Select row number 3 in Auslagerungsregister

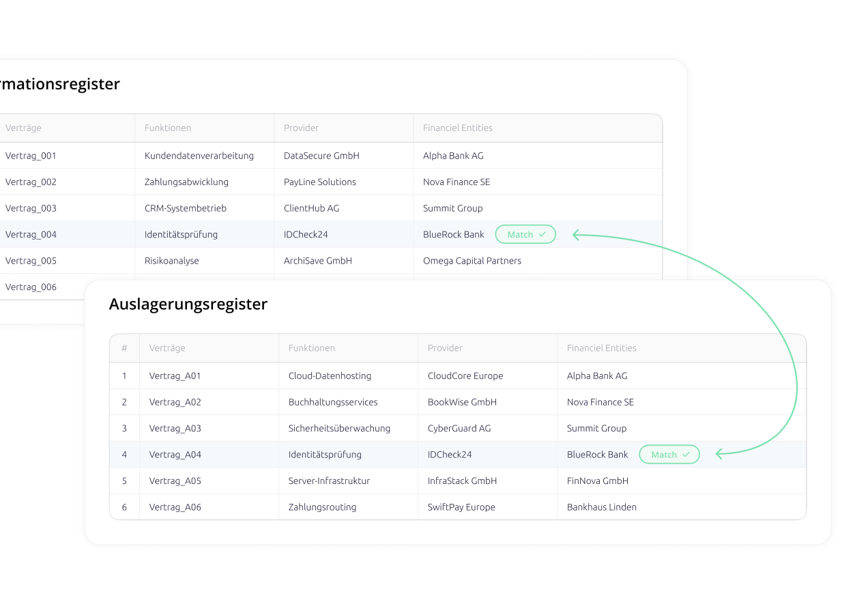tap(124, 429)
